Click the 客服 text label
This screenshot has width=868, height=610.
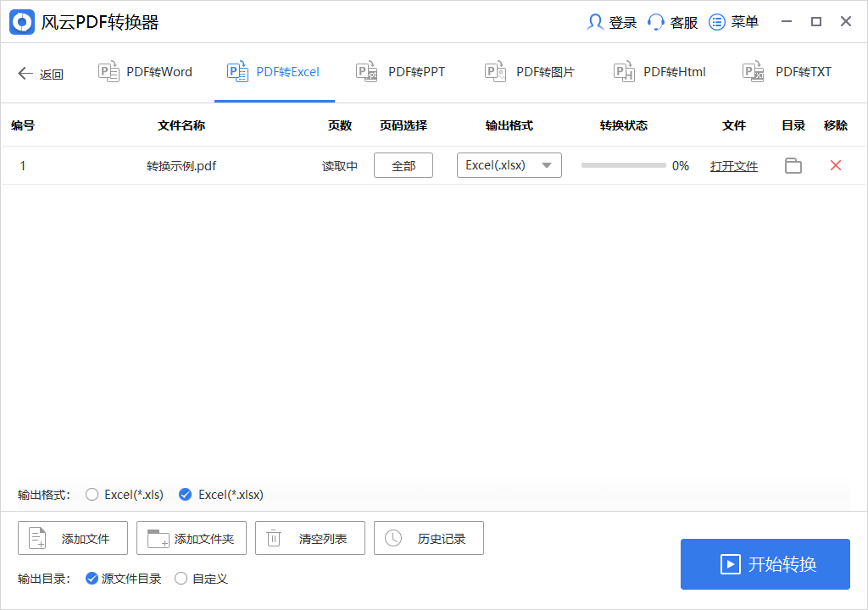tap(684, 23)
